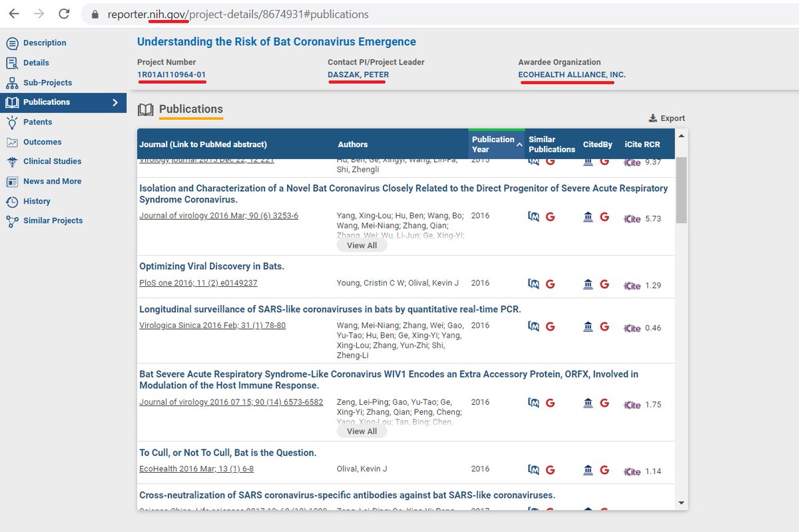The image size is (799, 532).
Task: Open similar publications icon for Longitudinal surveillance paper
Action: [533, 326]
